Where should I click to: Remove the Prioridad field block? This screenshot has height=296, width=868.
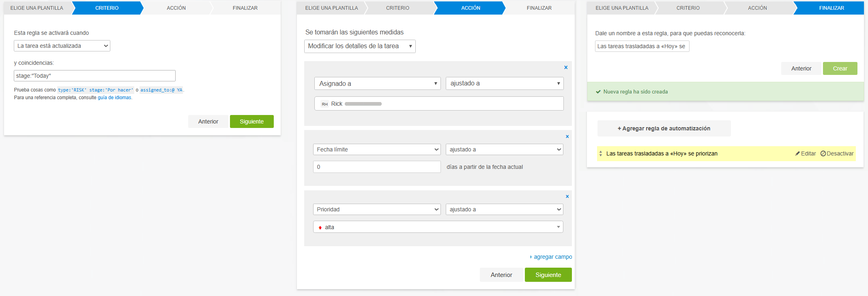[x=567, y=197]
